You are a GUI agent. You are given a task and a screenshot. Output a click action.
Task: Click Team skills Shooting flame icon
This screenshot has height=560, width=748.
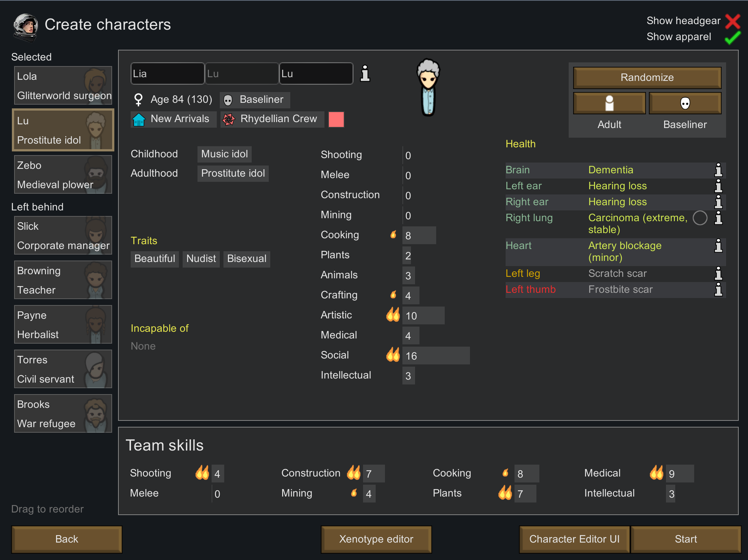click(202, 473)
